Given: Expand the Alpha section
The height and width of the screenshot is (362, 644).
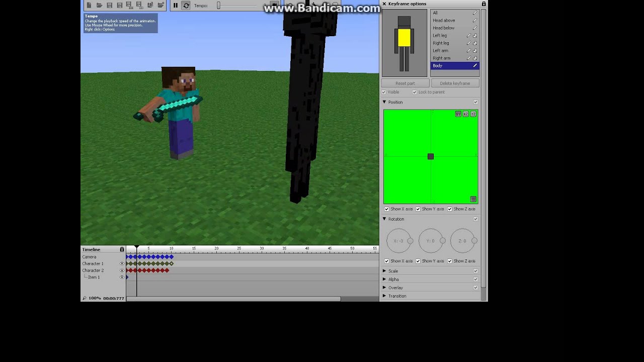Looking at the screenshot, I should coord(384,279).
